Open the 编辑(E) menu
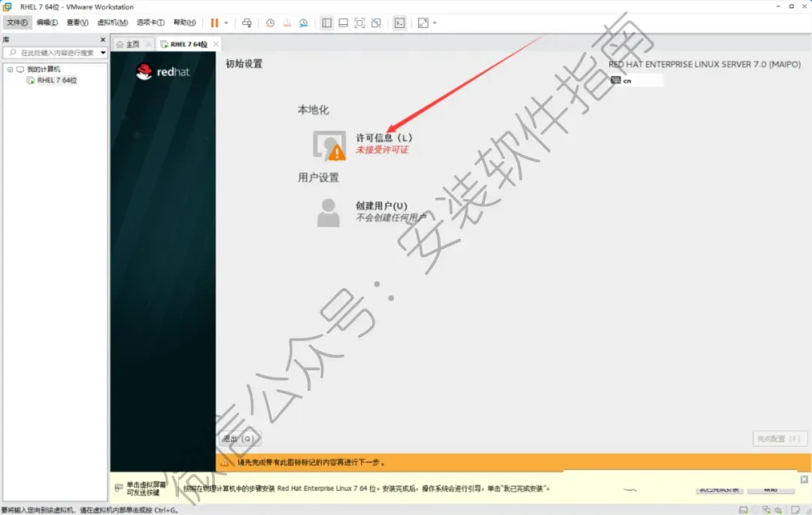 click(47, 23)
